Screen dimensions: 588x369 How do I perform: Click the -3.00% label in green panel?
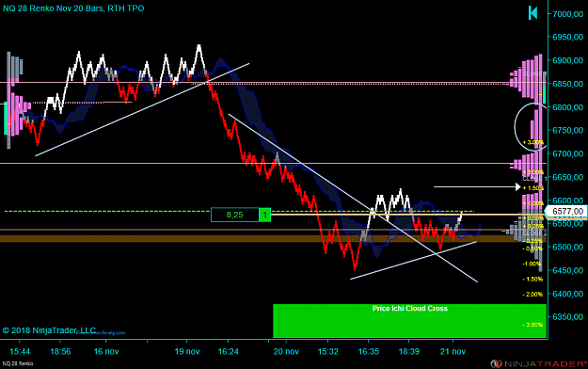pyautogui.click(x=532, y=325)
